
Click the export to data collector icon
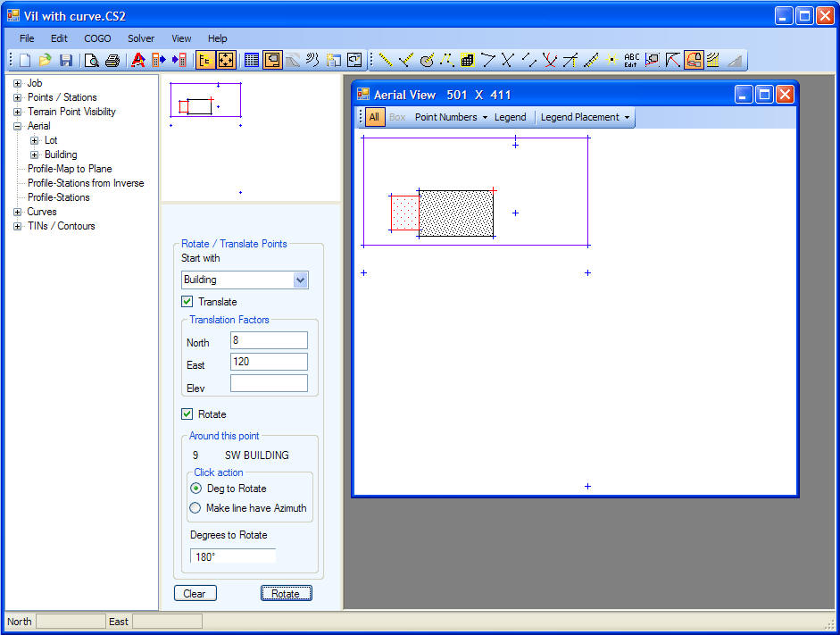click(x=159, y=60)
